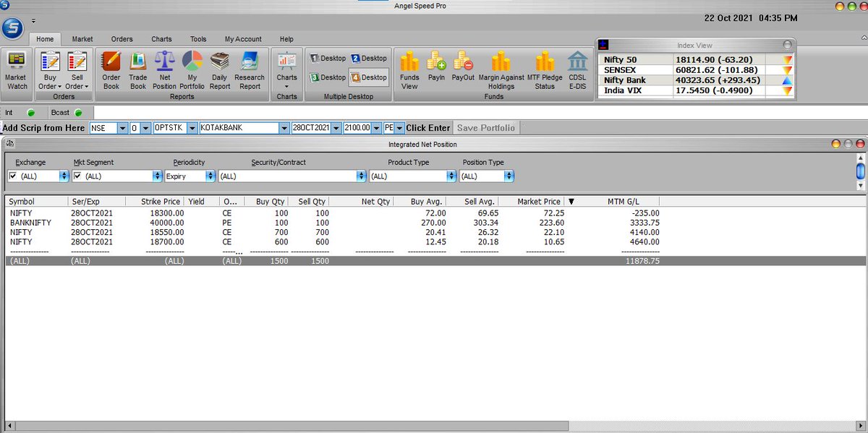Open the PayIn funds option
This screenshot has width=868, height=433.
[436, 67]
